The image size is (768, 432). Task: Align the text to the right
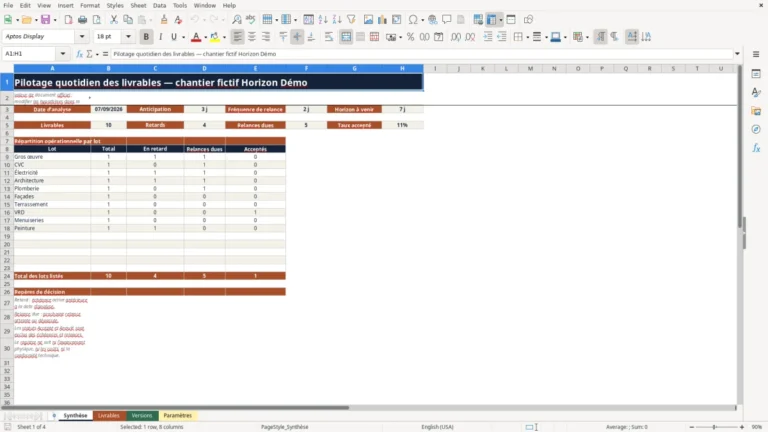(x=266, y=37)
